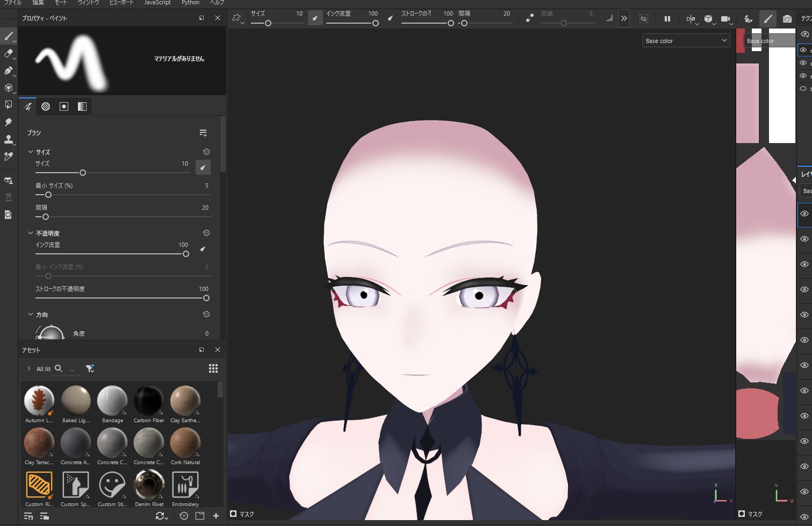Select the Color picker eyedropper tool

(9, 157)
